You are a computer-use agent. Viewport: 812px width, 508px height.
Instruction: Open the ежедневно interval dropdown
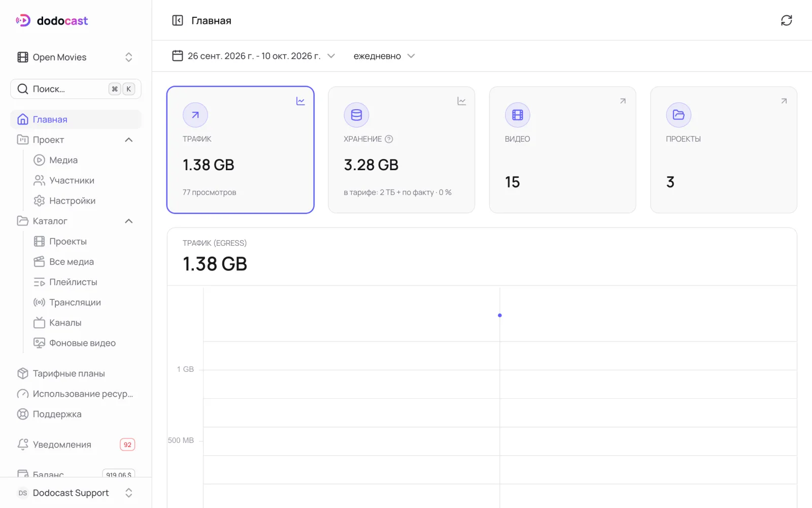pyautogui.click(x=384, y=56)
